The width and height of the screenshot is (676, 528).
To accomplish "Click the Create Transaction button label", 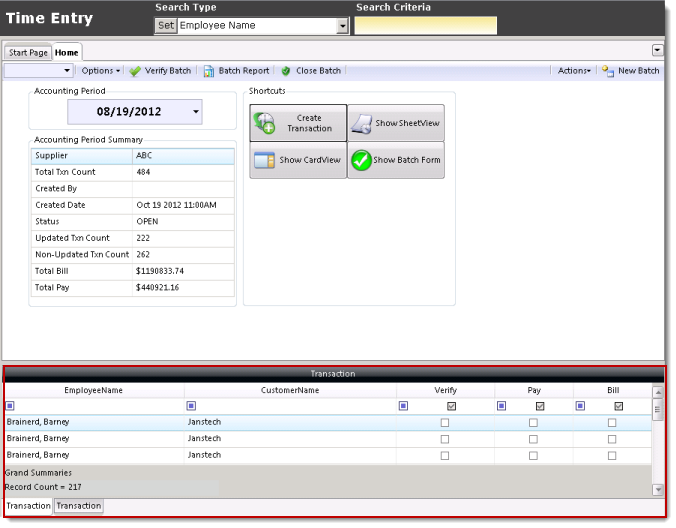I will [x=310, y=123].
